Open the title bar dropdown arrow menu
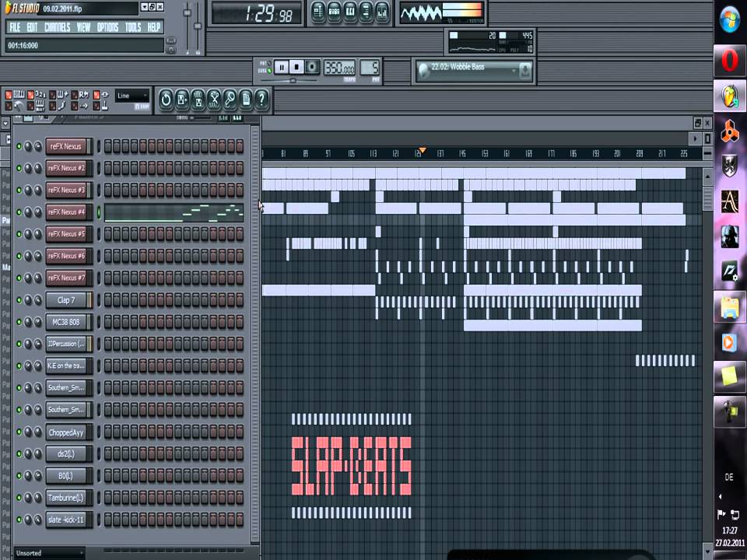This screenshot has height=560, width=747. (145, 7)
